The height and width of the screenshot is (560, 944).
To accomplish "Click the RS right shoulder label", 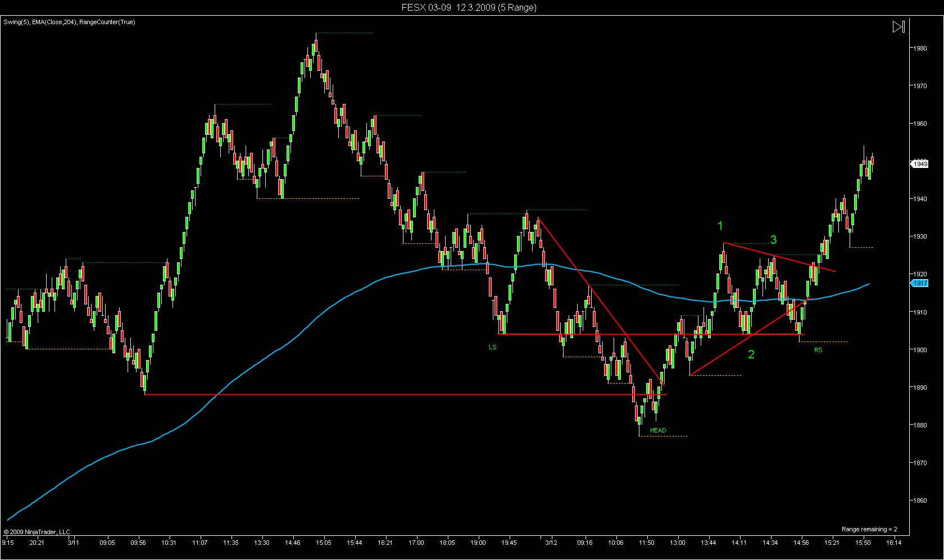I will tap(818, 350).
